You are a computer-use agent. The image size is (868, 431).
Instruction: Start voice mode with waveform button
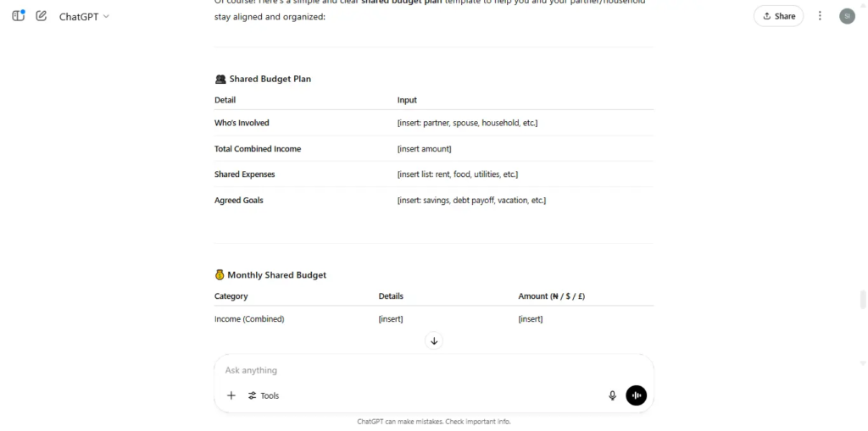pos(636,395)
